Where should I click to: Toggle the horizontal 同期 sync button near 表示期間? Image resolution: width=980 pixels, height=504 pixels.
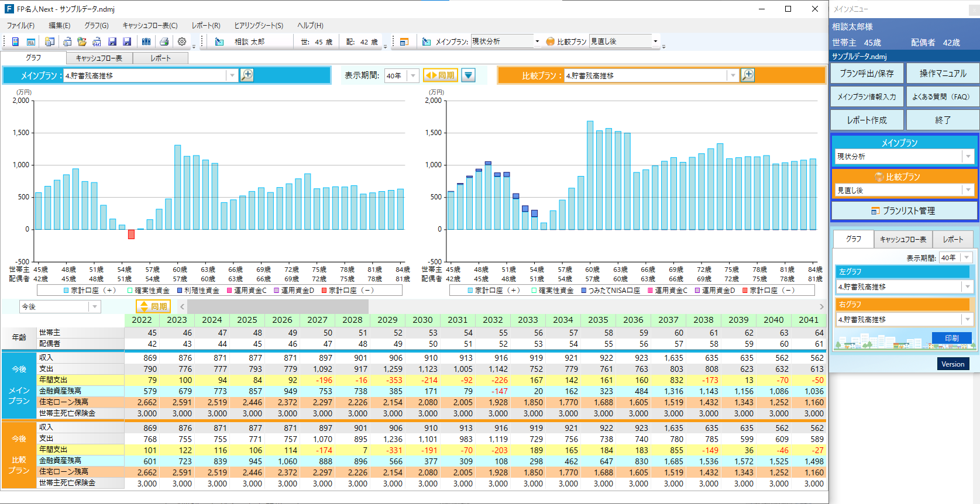pos(440,75)
